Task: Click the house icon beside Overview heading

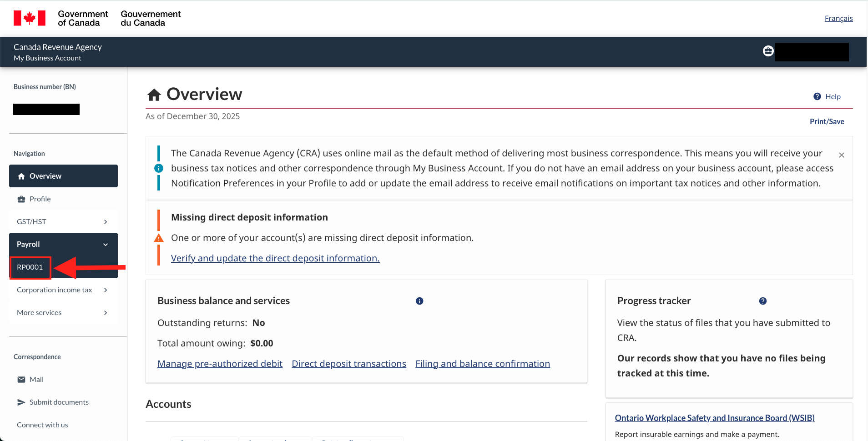Action: (x=154, y=95)
